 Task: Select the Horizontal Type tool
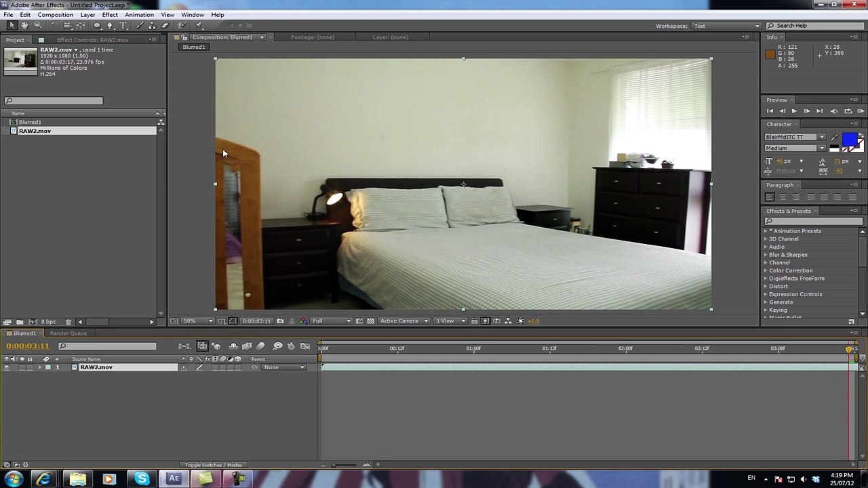click(x=123, y=26)
